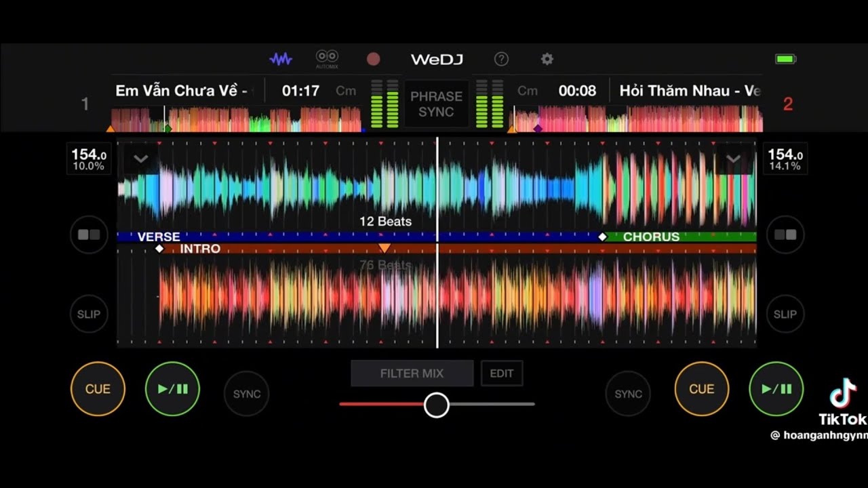Open the Filter Mix selector

(x=412, y=373)
